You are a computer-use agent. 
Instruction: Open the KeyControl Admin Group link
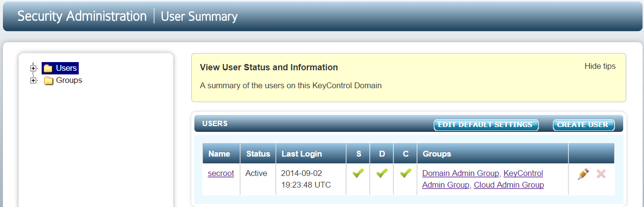[483, 179]
